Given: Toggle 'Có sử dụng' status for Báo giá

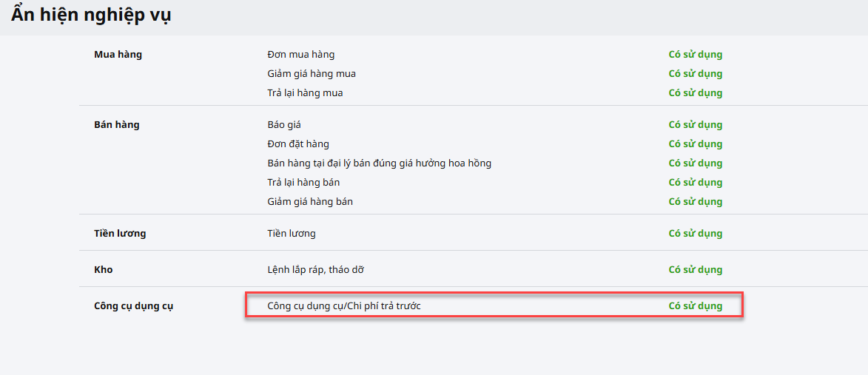Looking at the screenshot, I should click(x=695, y=125).
